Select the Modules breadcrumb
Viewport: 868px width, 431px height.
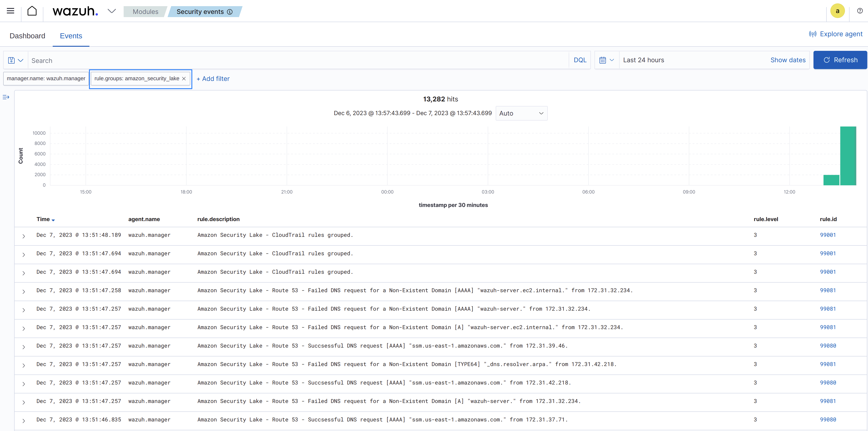[x=145, y=11]
